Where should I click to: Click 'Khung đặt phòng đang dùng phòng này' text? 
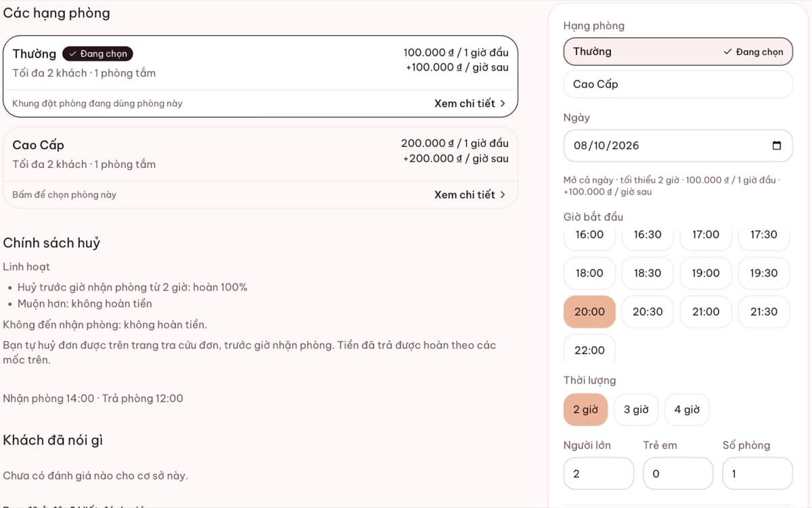tap(97, 104)
